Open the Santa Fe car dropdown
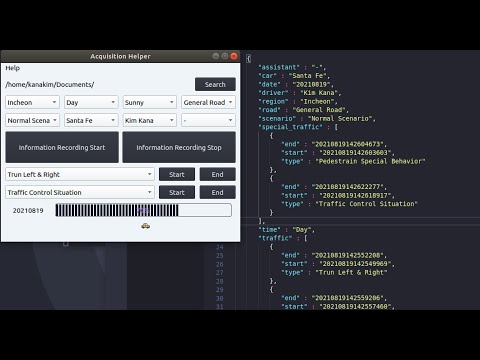The image size is (480, 360). [x=91, y=120]
